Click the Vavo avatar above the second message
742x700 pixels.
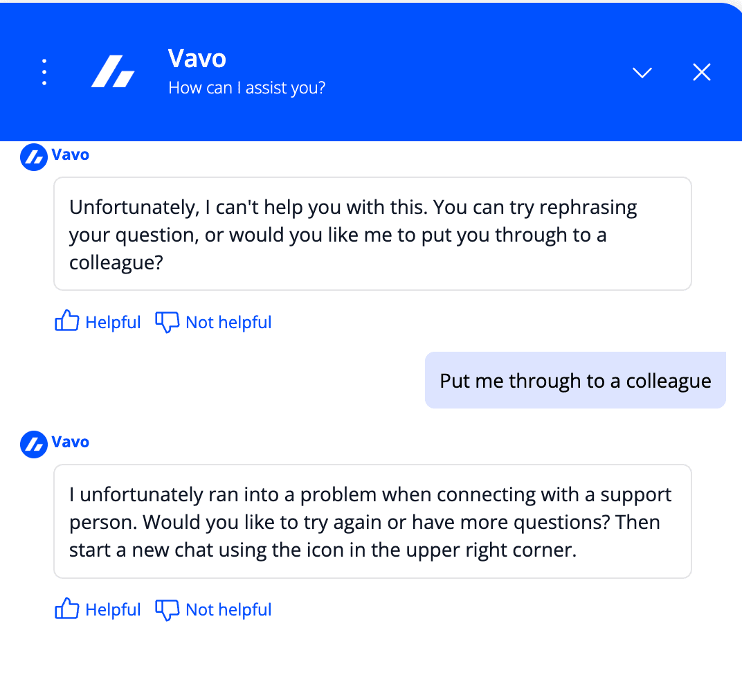point(33,444)
